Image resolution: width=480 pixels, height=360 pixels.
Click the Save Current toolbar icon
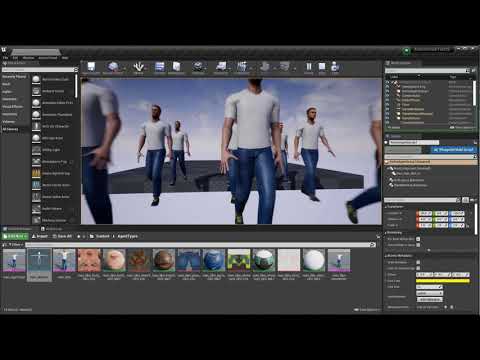coord(91,67)
